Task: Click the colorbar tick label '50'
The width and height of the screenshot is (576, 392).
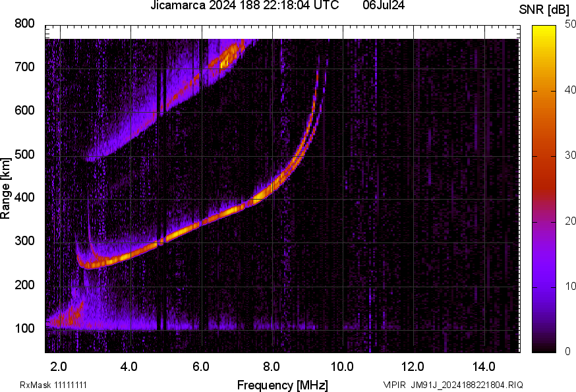Action: [x=570, y=24]
